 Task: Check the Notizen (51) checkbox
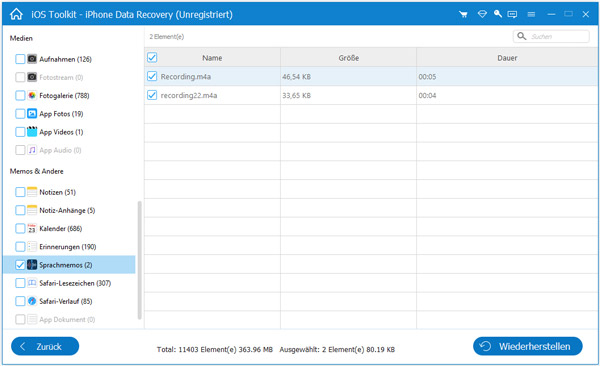(x=20, y=192)
